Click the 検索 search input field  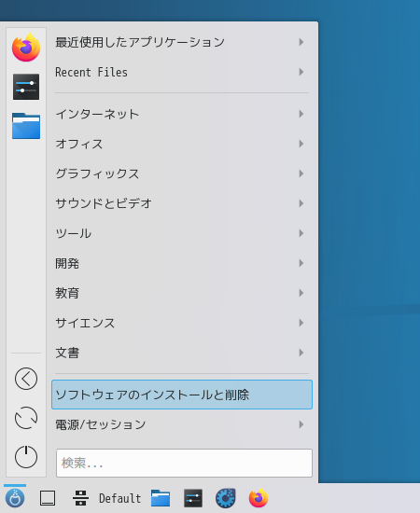pos(184,463)
